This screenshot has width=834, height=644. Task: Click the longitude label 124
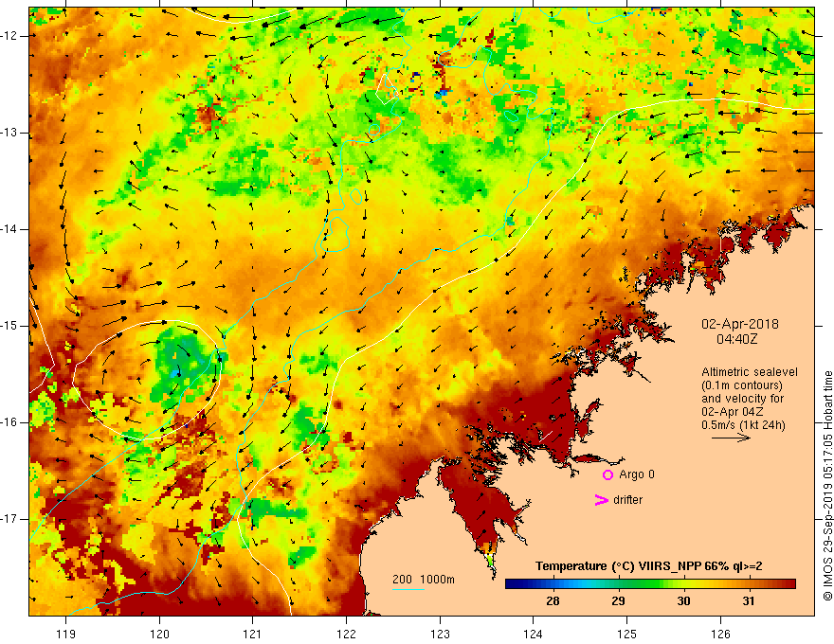(x=533, y=634)
